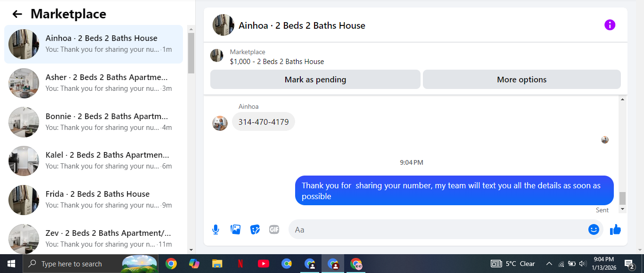Open More options for listing
The width and height of the screenshot is (644, 273).
[x=521, y=80]
